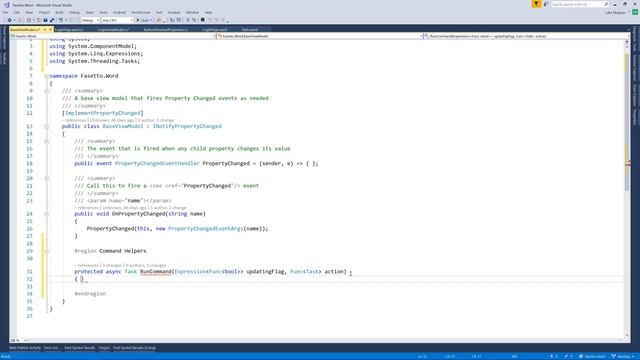Open the Tools menu
Image resolution: width=640 pixels, height=360 pixels.
104,13
